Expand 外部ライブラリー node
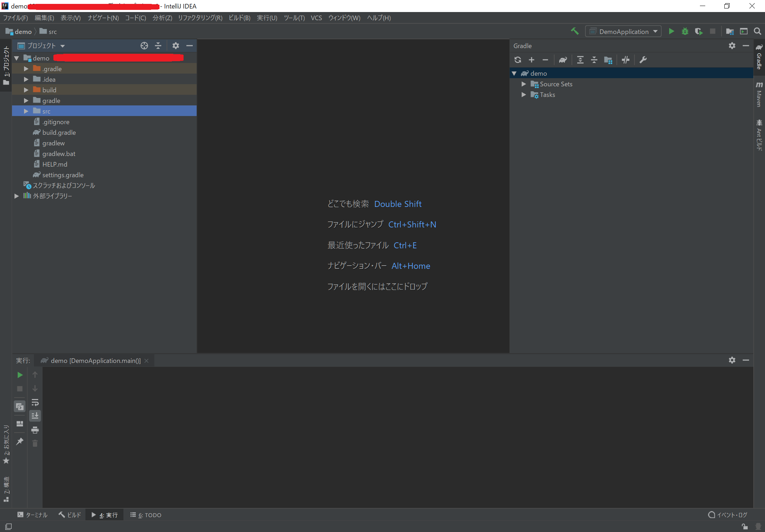This screenshot has width=765, height=532. tap(17, 196)
